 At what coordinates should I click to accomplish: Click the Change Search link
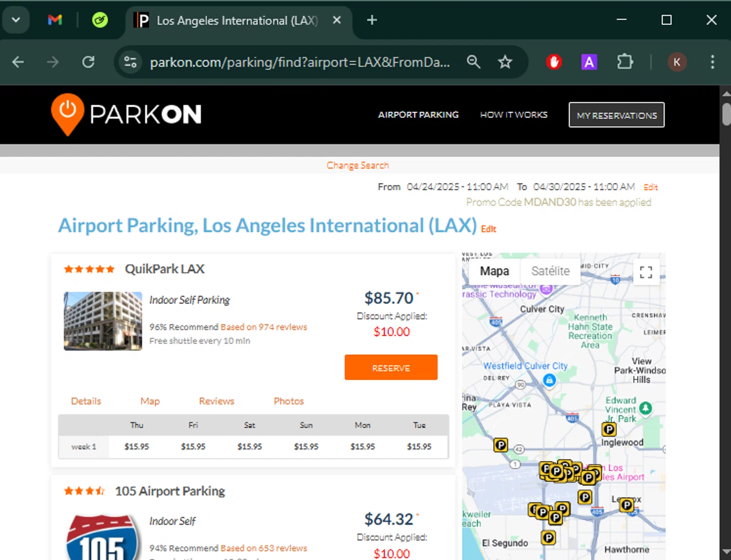pos(358,165)
